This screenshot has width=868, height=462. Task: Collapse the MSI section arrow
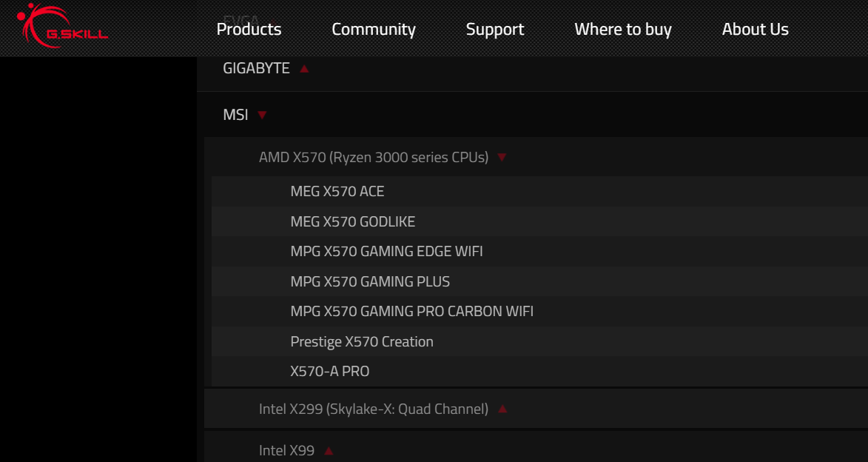[263, 115]
